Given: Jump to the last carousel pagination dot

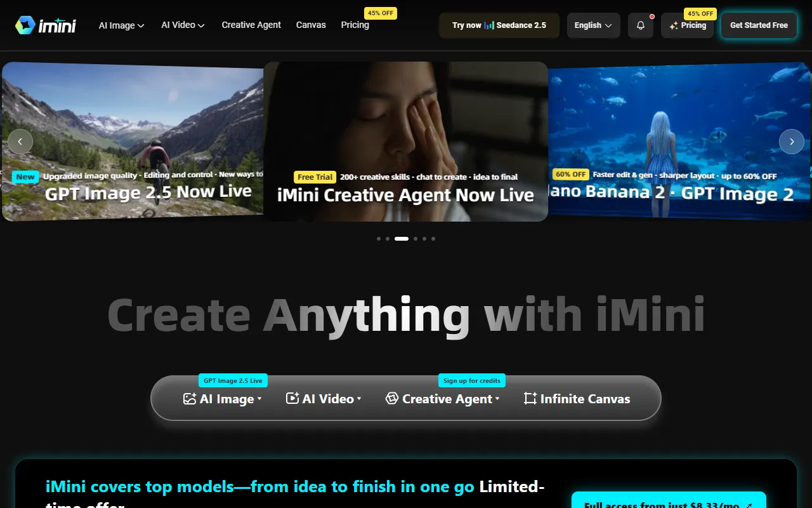Looking at the screenshot, I should [x=433, y=239].
